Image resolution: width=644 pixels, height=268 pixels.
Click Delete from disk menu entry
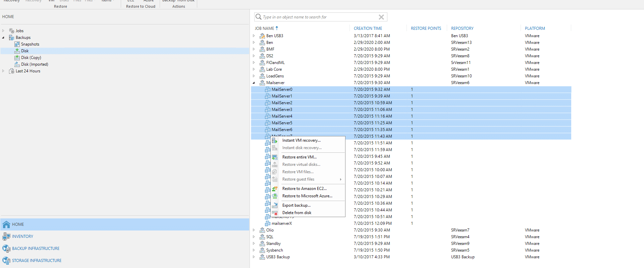pyautogui.click(x=297, y=213)
